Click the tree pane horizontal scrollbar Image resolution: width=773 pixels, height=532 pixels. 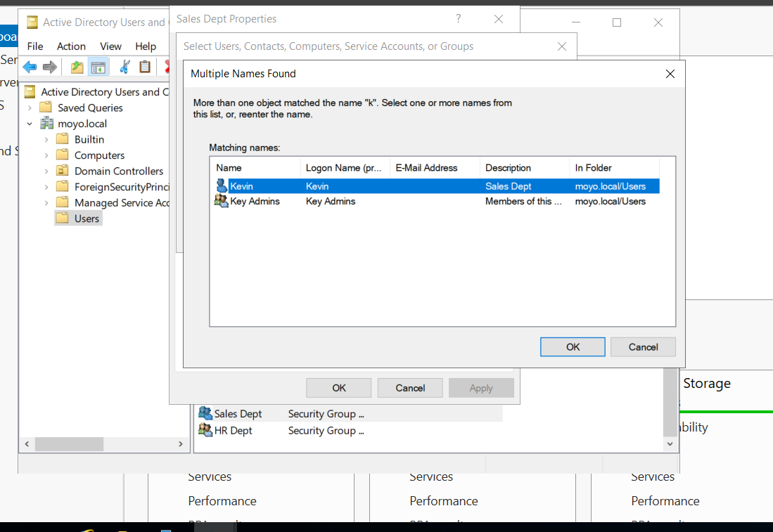69,444
